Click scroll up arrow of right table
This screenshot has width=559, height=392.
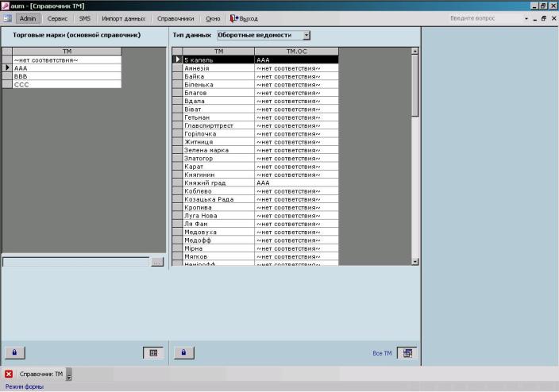[x=414, y=51]
